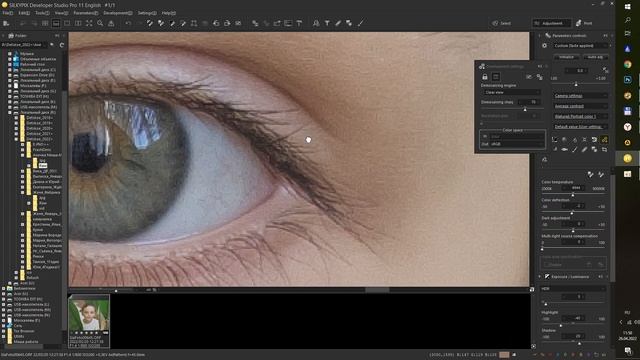Open the Natural Portrait color dropdown

(580, 116)
